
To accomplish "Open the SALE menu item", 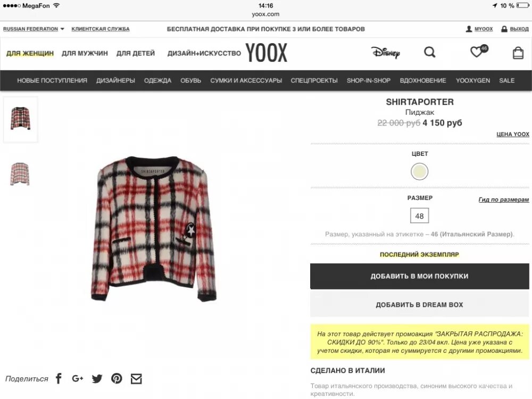I will point(506,80).
